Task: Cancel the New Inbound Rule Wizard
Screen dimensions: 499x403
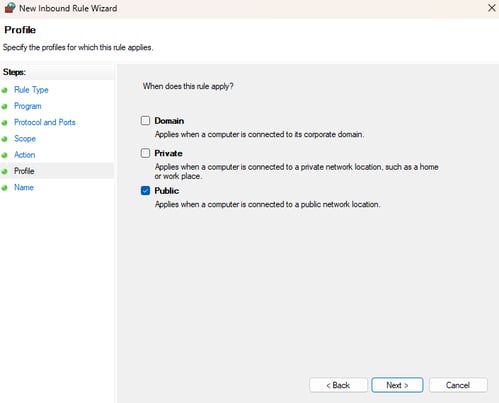Action: tap(458, 385)
